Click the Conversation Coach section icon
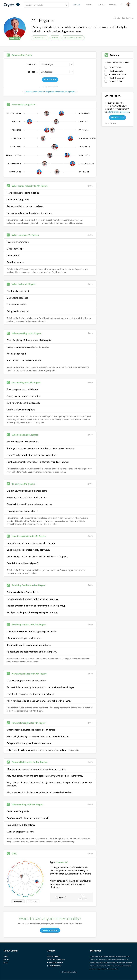Viewport: 137px width, 980px height. pyautogui.click(x=8, y=55)
